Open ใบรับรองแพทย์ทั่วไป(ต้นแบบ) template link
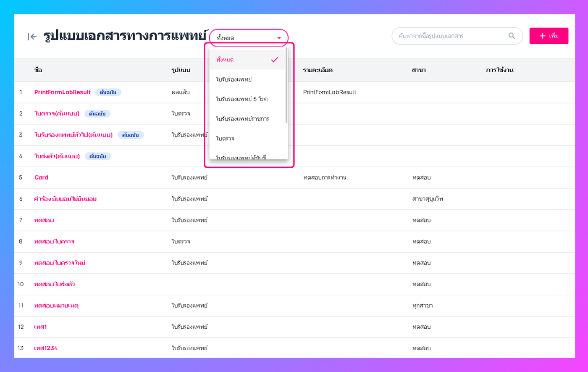 [73, 135]
